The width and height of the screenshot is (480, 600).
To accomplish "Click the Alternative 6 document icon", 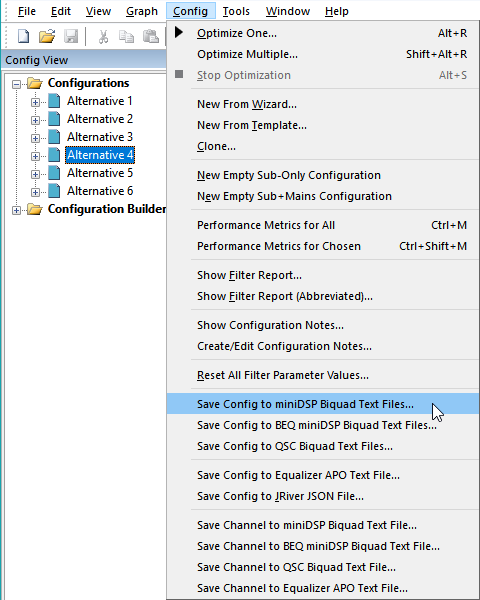I will click(x=54, y=191).
